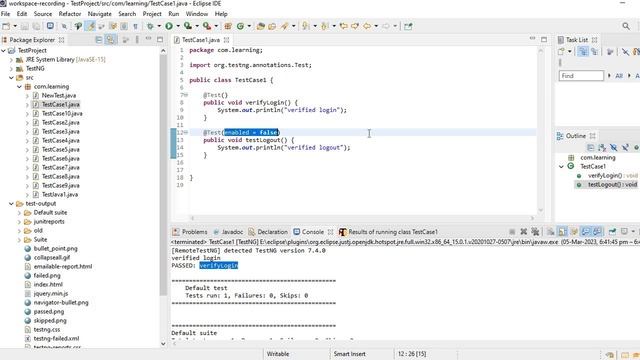Toggle Scroll Lock in Console toolbar
Screen dimensions: 640x360
point(562,231)
